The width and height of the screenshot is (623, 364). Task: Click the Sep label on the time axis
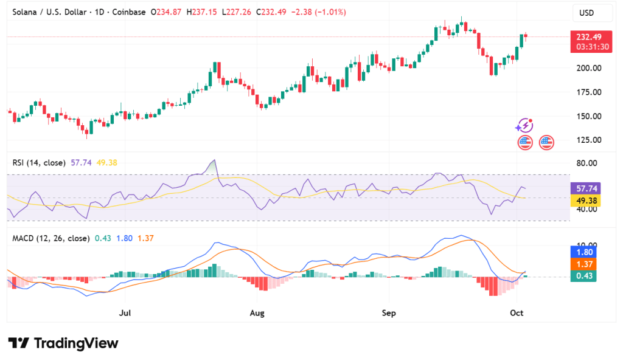pos(389,314)
